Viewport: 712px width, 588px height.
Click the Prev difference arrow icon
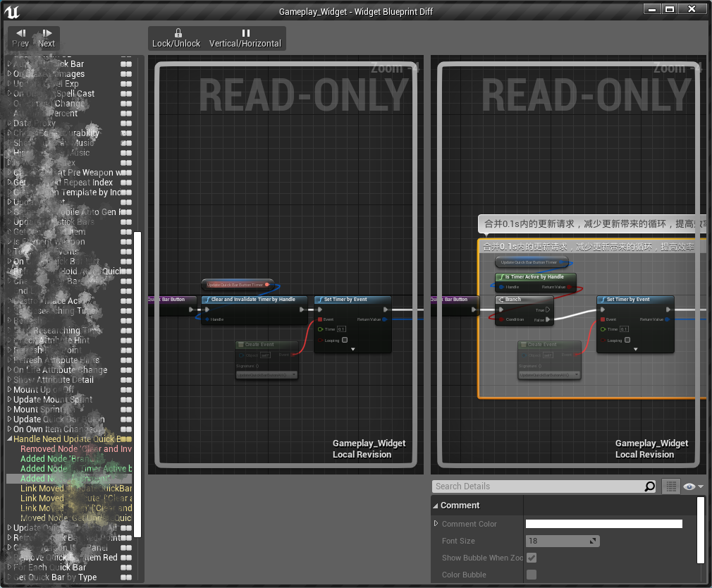[21, 33]
